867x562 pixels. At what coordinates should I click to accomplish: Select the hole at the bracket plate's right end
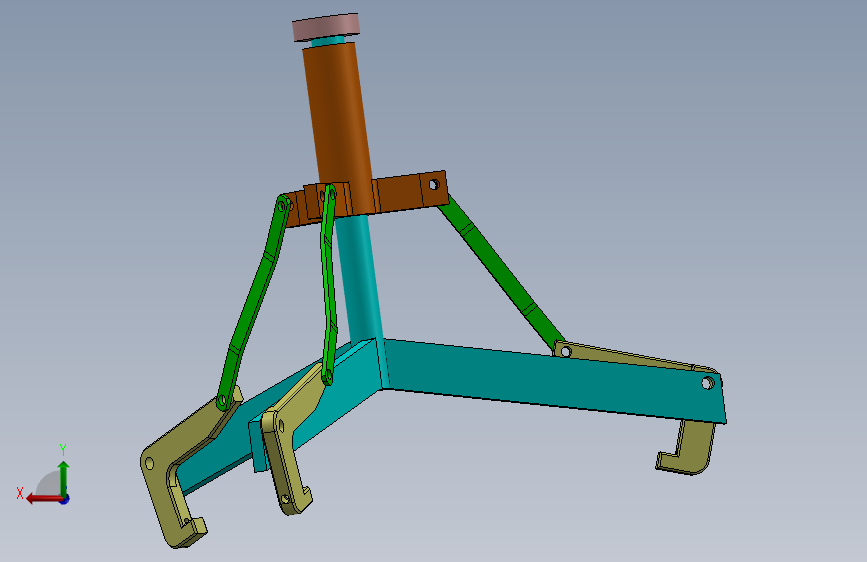434,184
